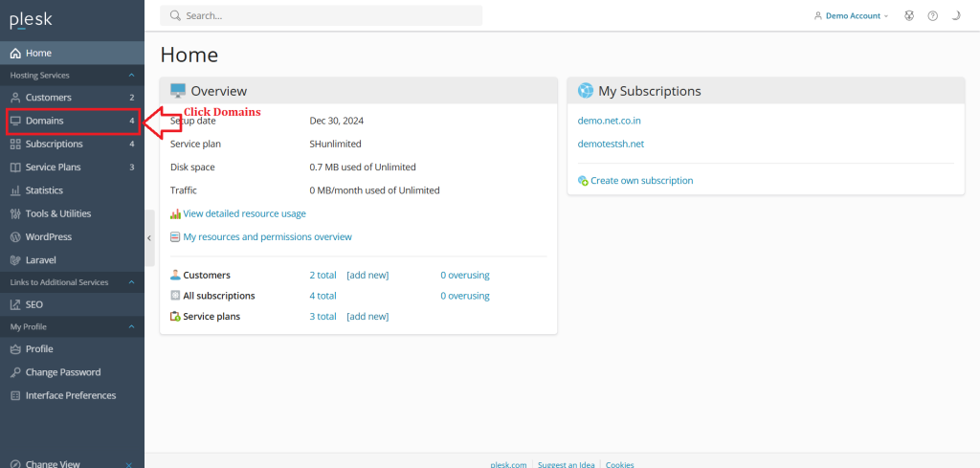Image resolution: width=980 pixels, height=468 pixels.
Task: Click Create own subscription link
Action: [x=642, y=181]
